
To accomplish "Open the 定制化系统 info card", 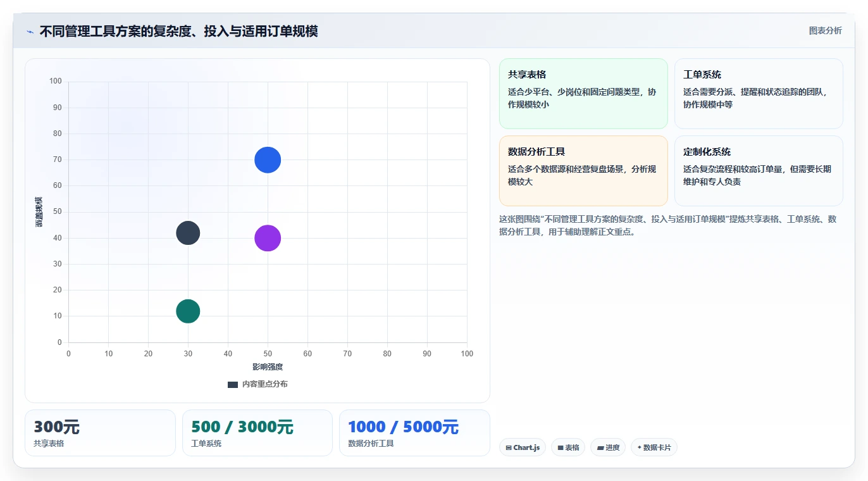I will click(759, 171).
